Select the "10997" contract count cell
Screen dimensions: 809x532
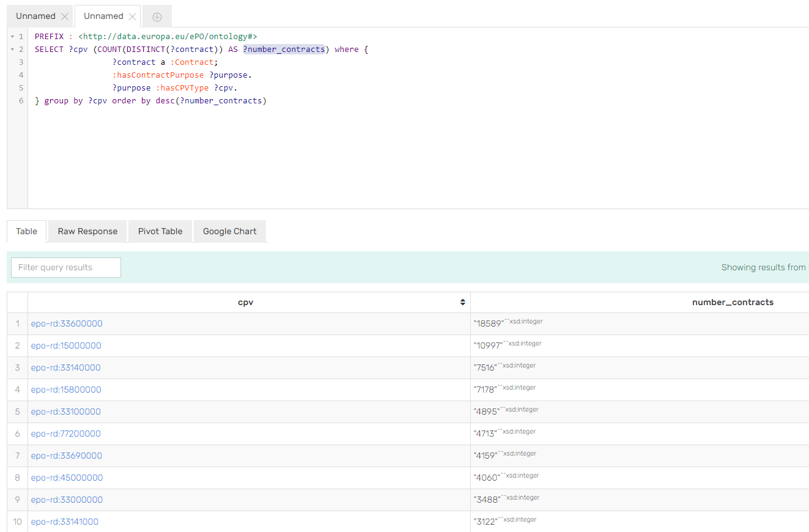pos(640,345)
